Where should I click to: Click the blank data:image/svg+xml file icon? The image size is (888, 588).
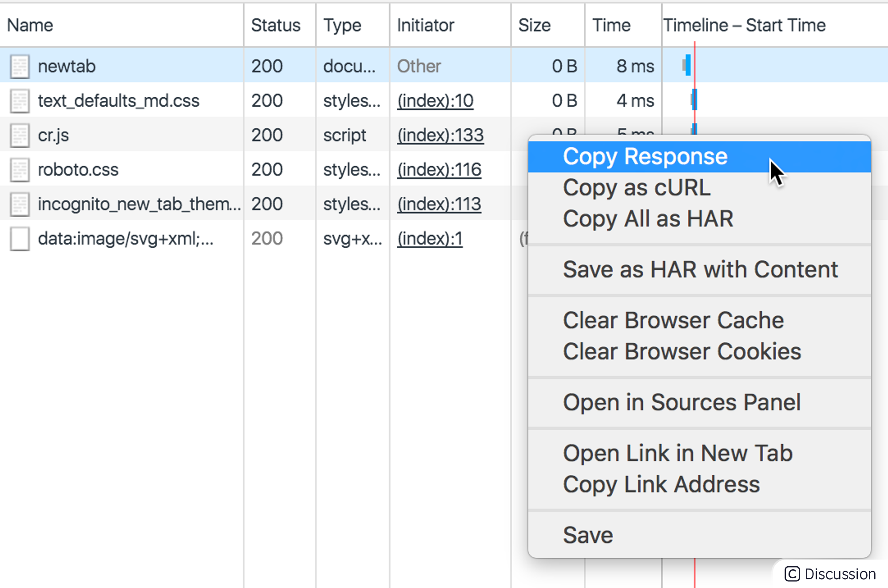tap(20, 239)
